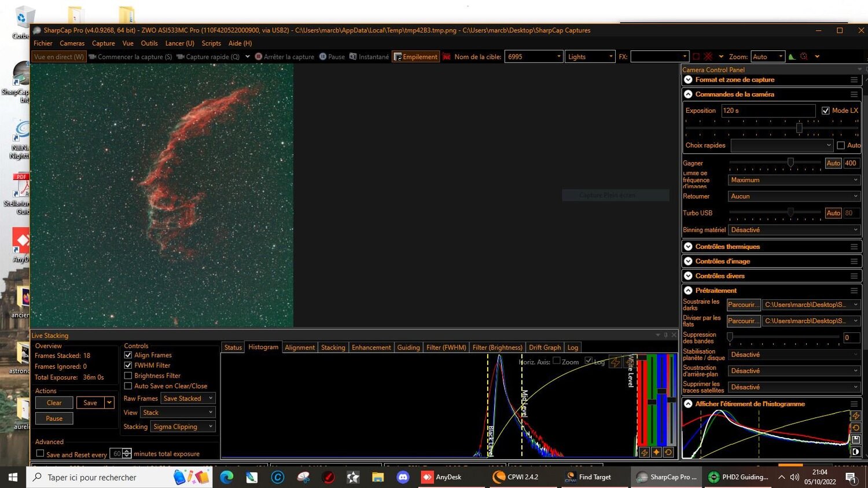Open Microsoft Edge from the taskbar
Viewport: 868px width, 488px height.
(x=226, y=478)
